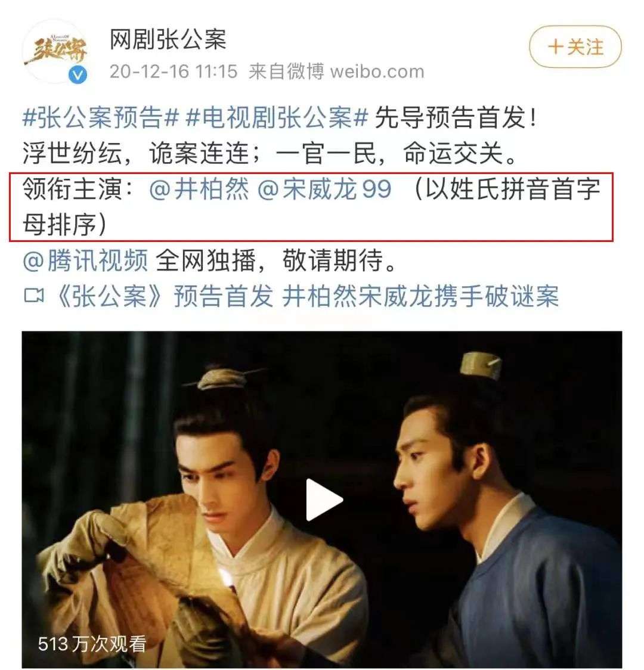Open the #张公案预告# hashtag
The height and width of the screenshot is (670, 644).
click(100, 117)
